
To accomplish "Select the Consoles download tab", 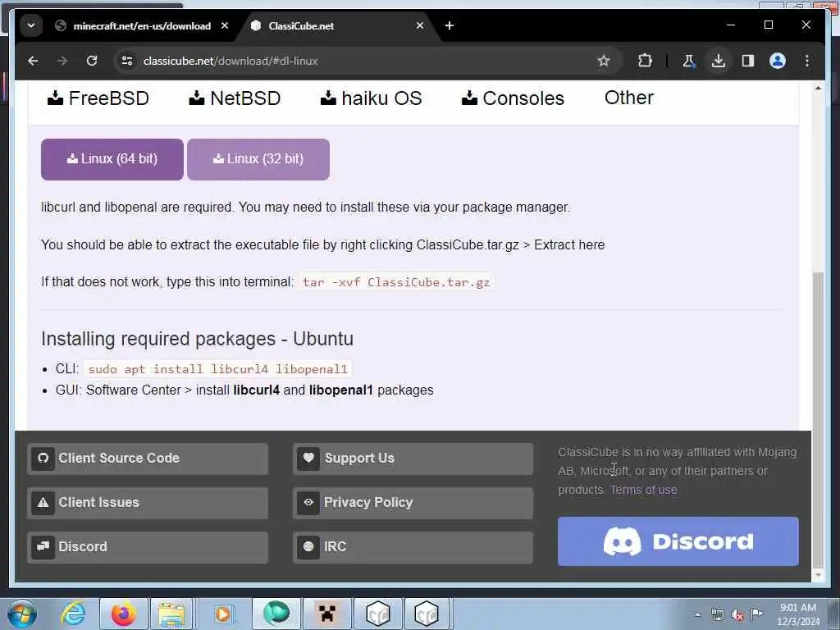I will (x=513, y=98).
